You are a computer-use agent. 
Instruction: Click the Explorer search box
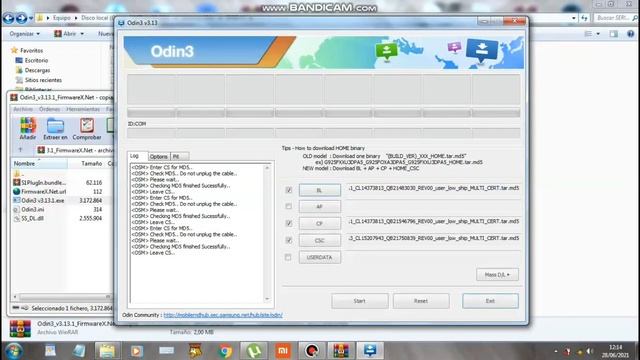[x=615, y=18]
